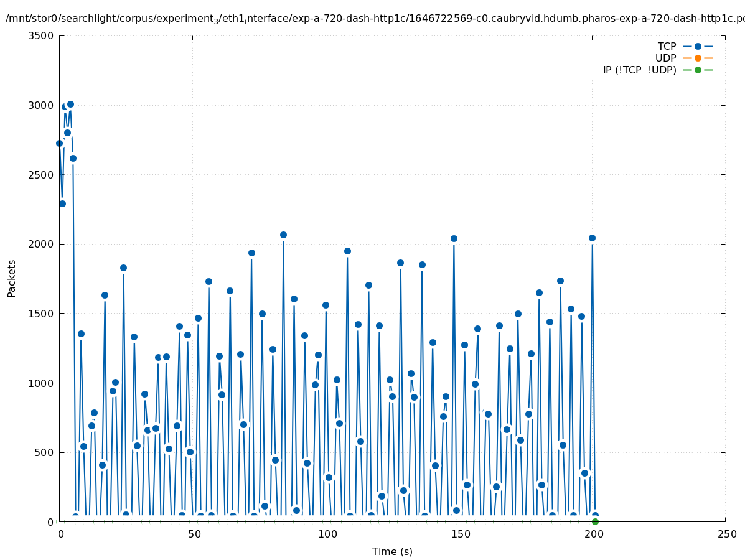The image size is (745, 560).
Task: Click the first TCP data point at time zero
Action: (x=60, y=143)
